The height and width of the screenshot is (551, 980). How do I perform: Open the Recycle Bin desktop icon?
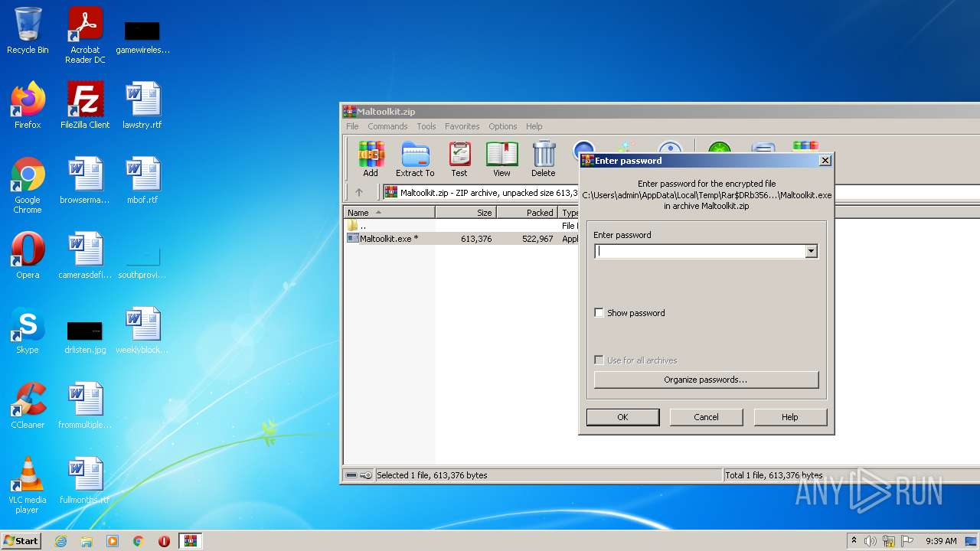click(x=28, y=32)
